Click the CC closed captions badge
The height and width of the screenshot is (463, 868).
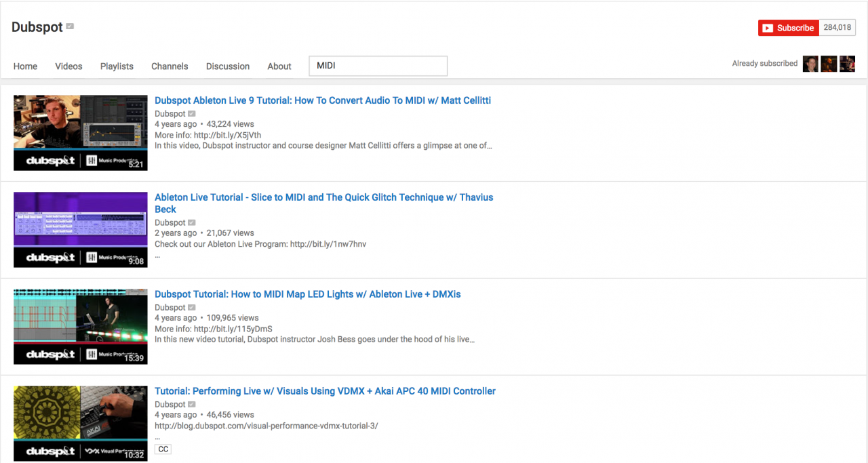163,449
